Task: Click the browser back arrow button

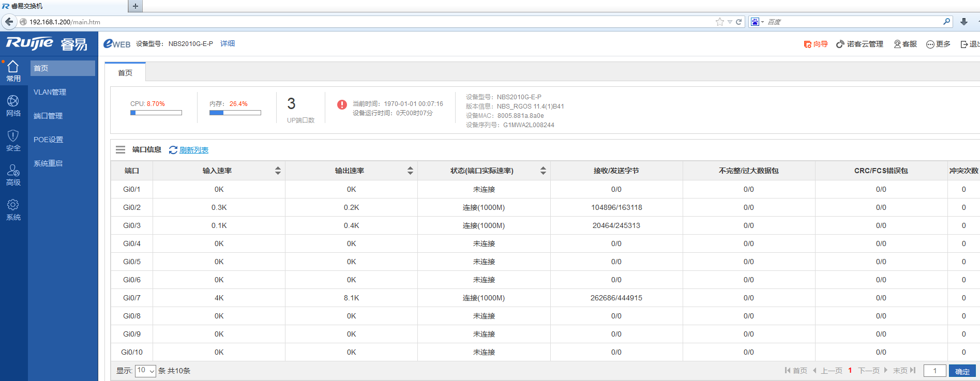Action: pyautogui.click(x=9, y=22)
